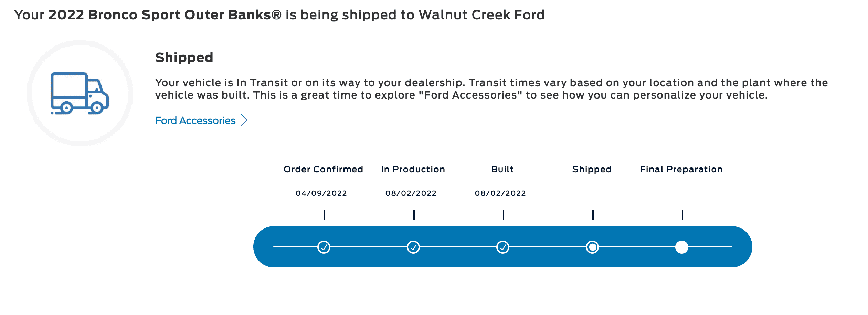The image size is (868, 315).
Task: Click the circular truck badge background
Action: [x=81, y=93]
